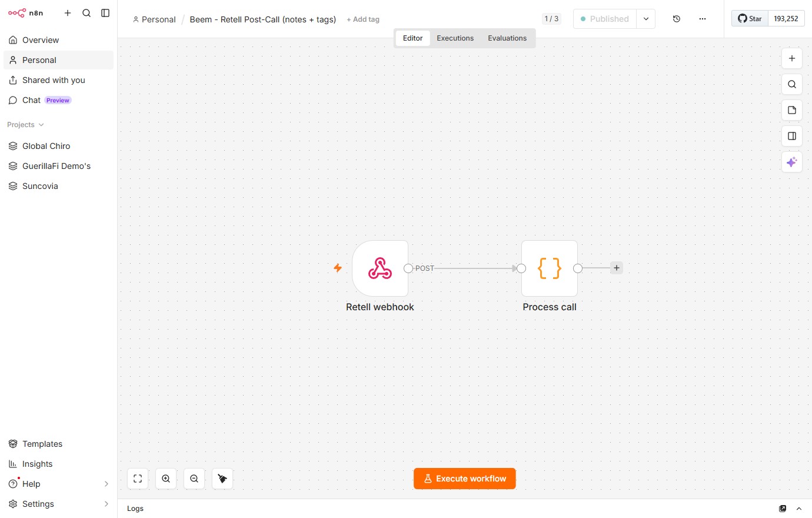812x518 pixels.
Task: Click the Personal breadcrumb link
Action: (154, 19)
